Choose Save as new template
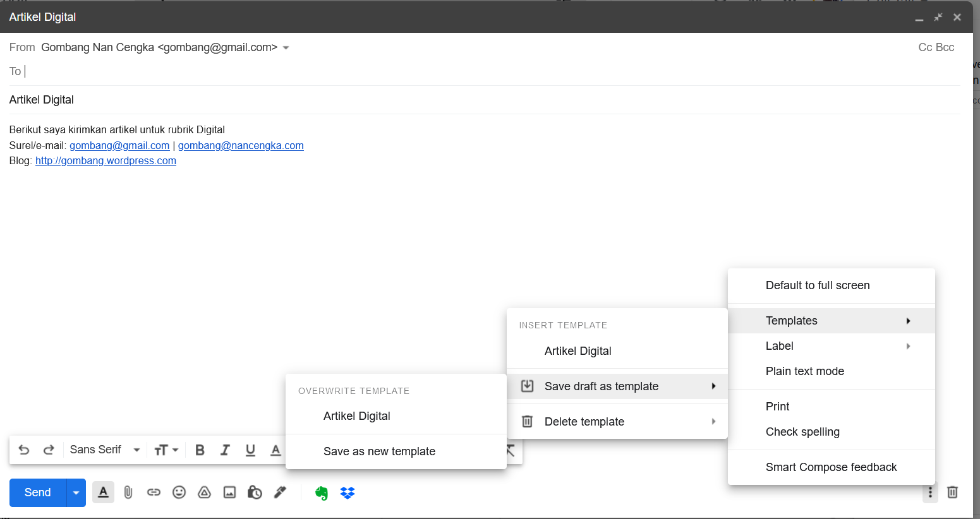The height and width of the screenshot is (519, 980). 396,451
